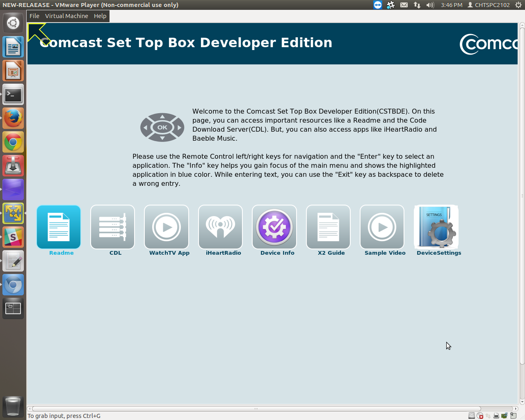
Task: Open the network connections indicator
Action: pyautogui.click(x=417, y=5)
